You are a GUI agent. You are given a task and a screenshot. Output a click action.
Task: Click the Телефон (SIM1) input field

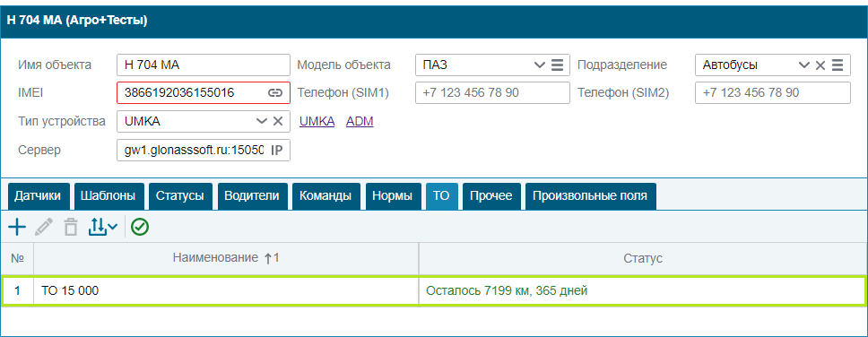point(492,93)
